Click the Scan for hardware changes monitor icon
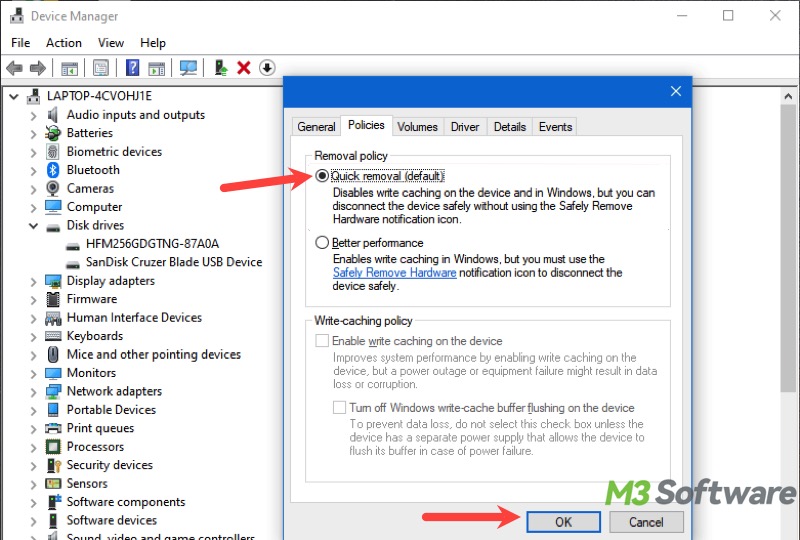The height and width of the screenshot is (540, 800). 188,67
